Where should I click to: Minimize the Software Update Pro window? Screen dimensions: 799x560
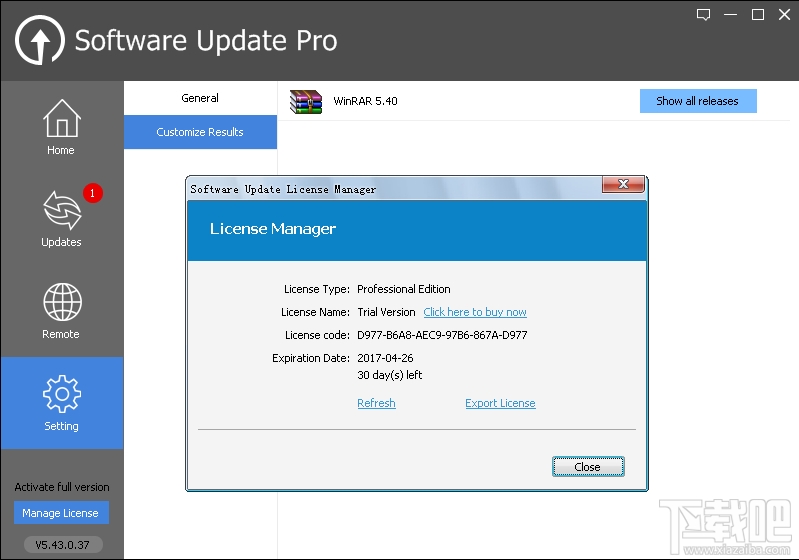pyautogui.click(x=731, y=15)
